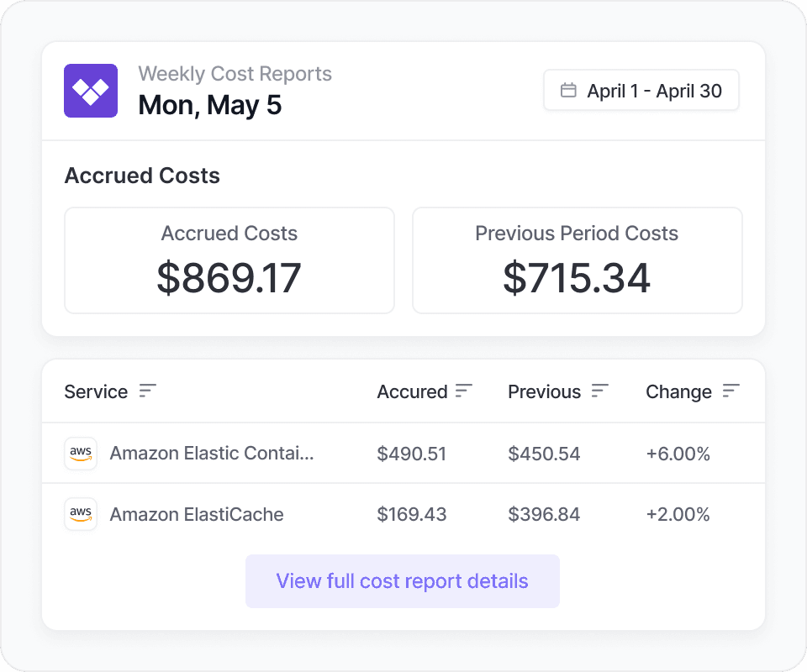Click AWS icon for Amazon Elastic Container

[x=81, y=454]
